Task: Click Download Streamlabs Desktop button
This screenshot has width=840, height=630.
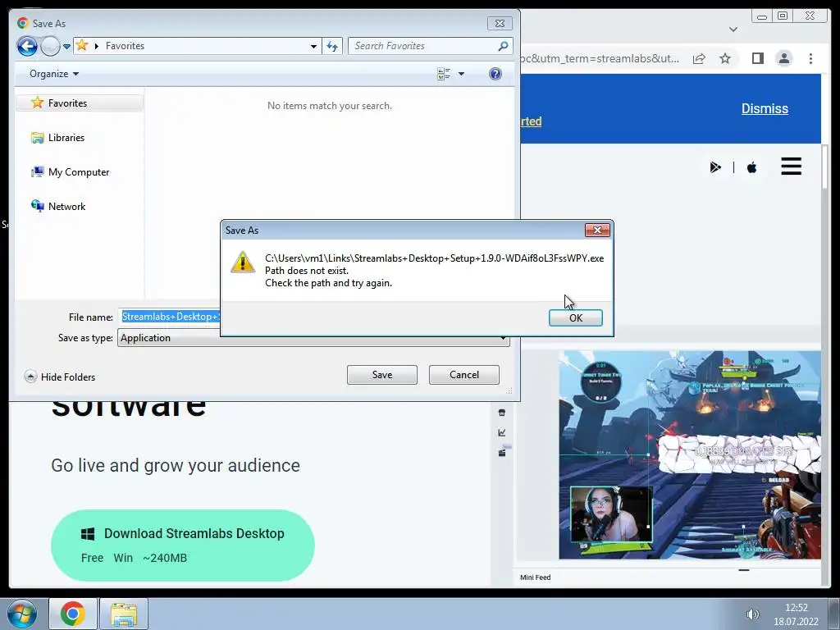Action: point(183,546)
